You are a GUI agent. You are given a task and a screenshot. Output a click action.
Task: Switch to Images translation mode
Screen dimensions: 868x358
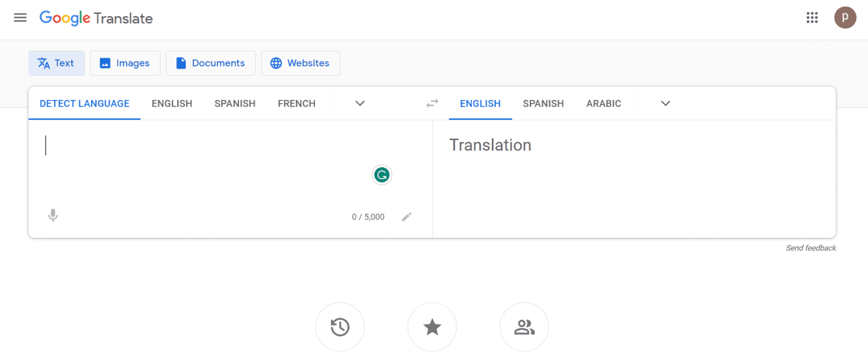[x=125, y=63]
